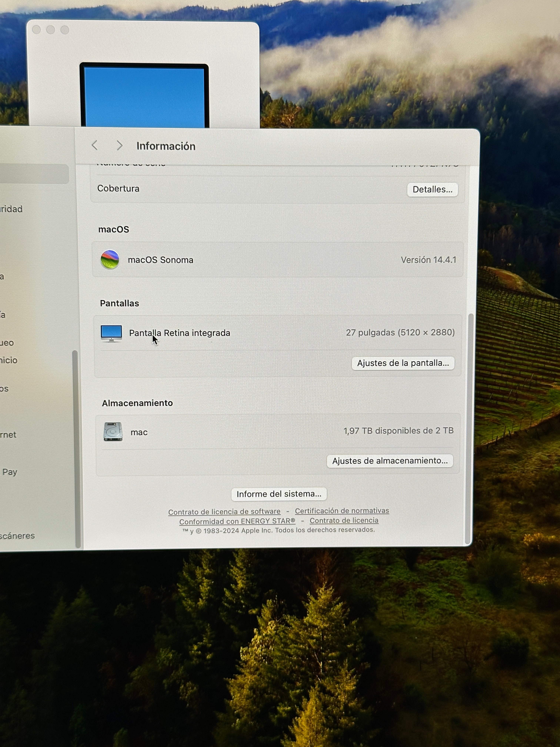Image resolution: width=560 pixels, height=747 pixels.
Task: Open Informe del sistema...
Action: 279,494
